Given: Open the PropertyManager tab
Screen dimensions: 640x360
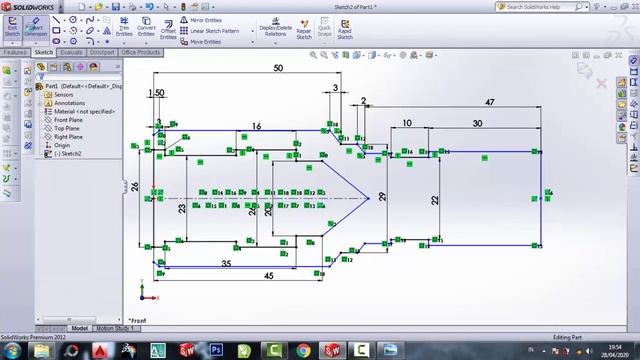Looking at the screenshot, I should 54,67.
